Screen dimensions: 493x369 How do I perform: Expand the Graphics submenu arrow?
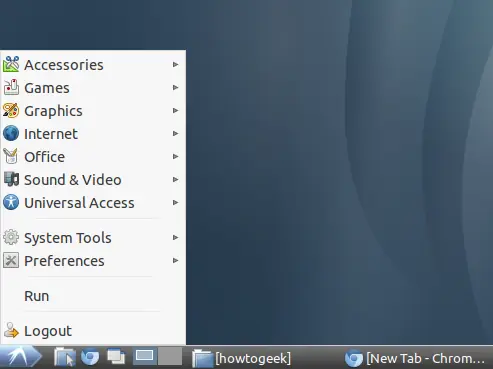coord(176,110)
